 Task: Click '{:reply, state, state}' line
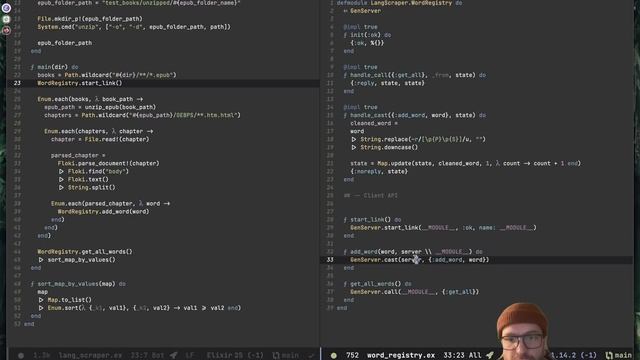click(x=387, y=83)
